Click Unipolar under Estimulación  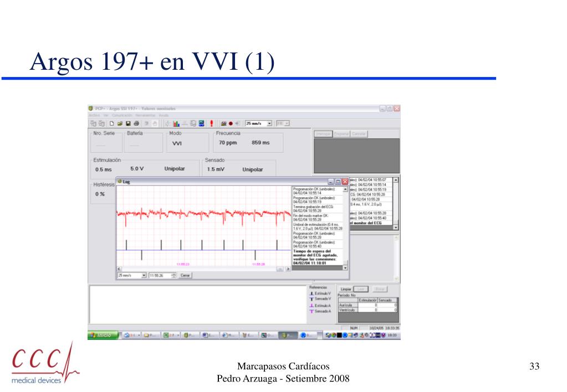(x=175, y=169)
